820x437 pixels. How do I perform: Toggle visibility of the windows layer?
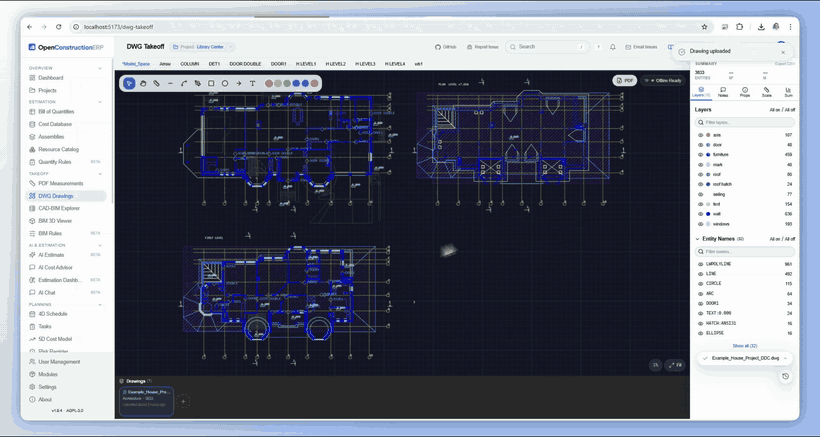701,224
